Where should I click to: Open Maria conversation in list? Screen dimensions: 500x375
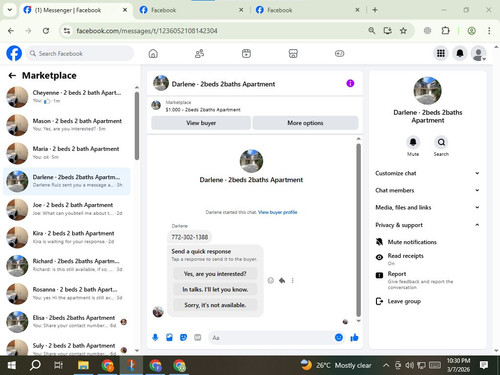coord(67,153)
